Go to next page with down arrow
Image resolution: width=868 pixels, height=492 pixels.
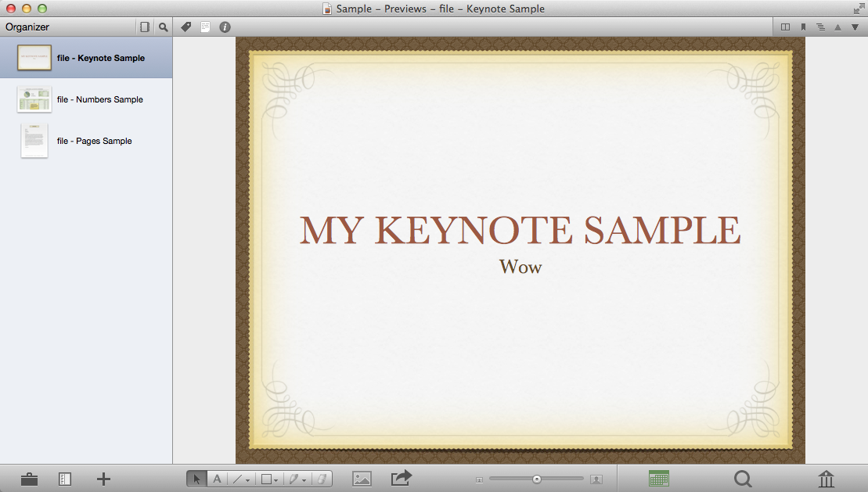pyautogui.click(x=855, y=27)
